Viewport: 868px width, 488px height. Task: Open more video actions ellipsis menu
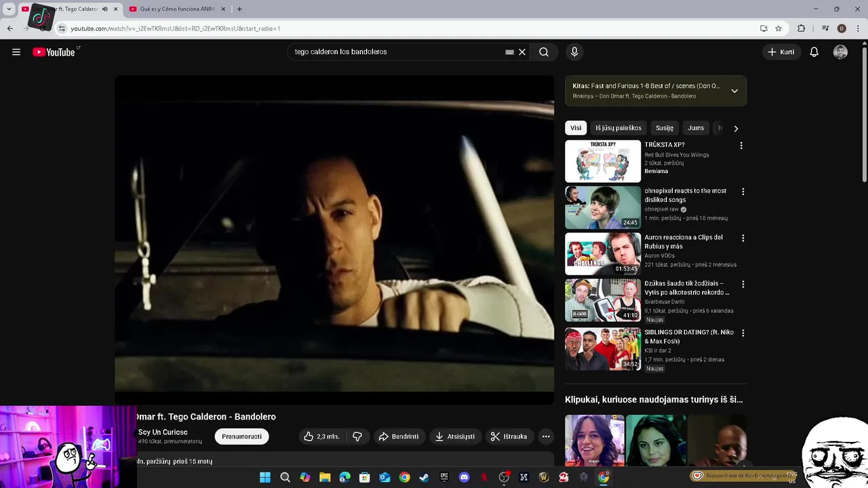(546, 436)
